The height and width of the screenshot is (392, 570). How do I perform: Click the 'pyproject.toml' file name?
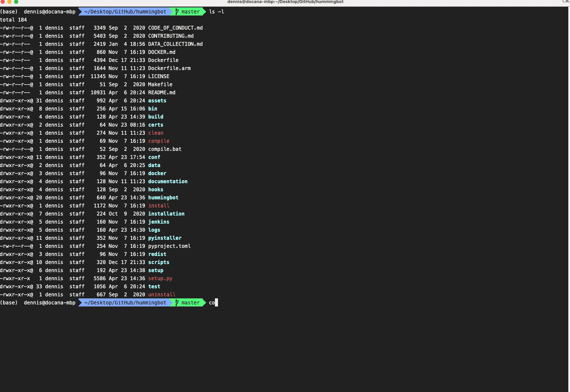click(x=169, y=246)
